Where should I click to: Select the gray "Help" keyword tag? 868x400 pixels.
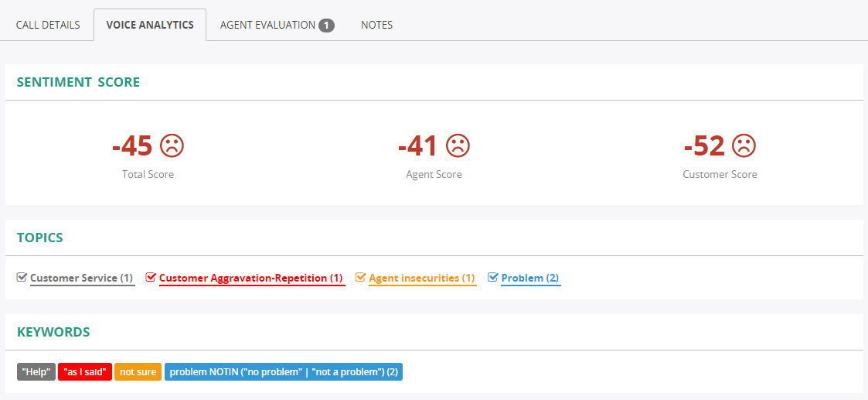point(36,372)
